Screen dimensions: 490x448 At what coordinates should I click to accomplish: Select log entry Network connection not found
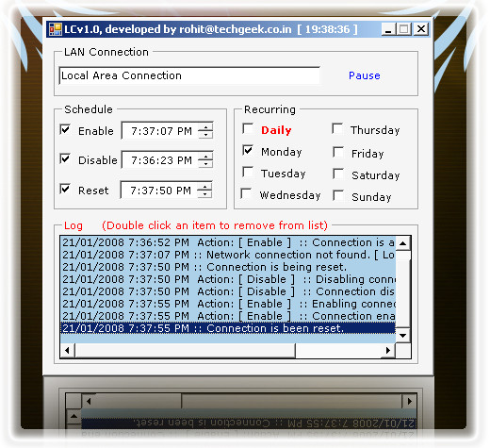228,255
